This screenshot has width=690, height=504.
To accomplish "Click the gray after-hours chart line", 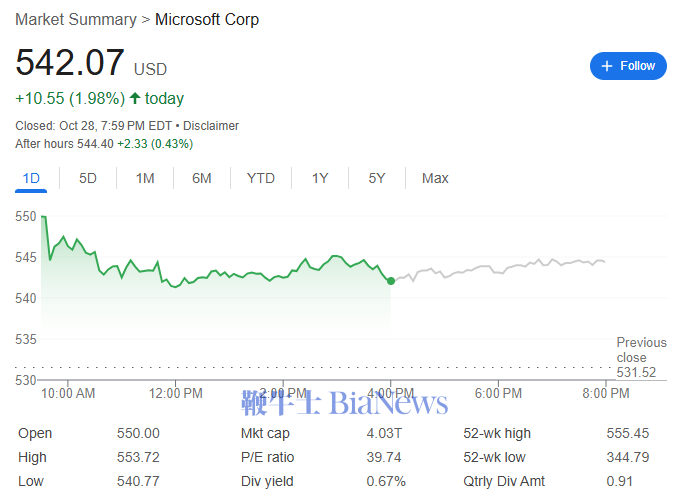I will click(500, 268).
